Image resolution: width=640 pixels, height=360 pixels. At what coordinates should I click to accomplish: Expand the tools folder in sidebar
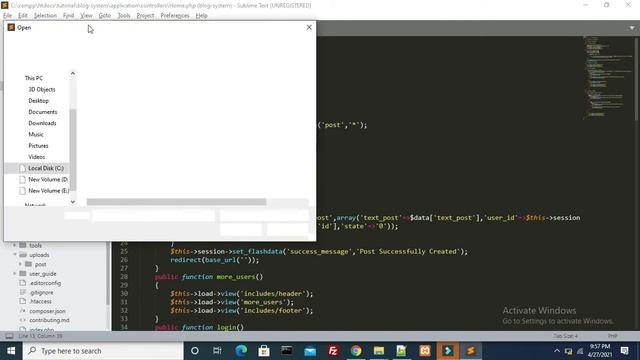point(15,245)
